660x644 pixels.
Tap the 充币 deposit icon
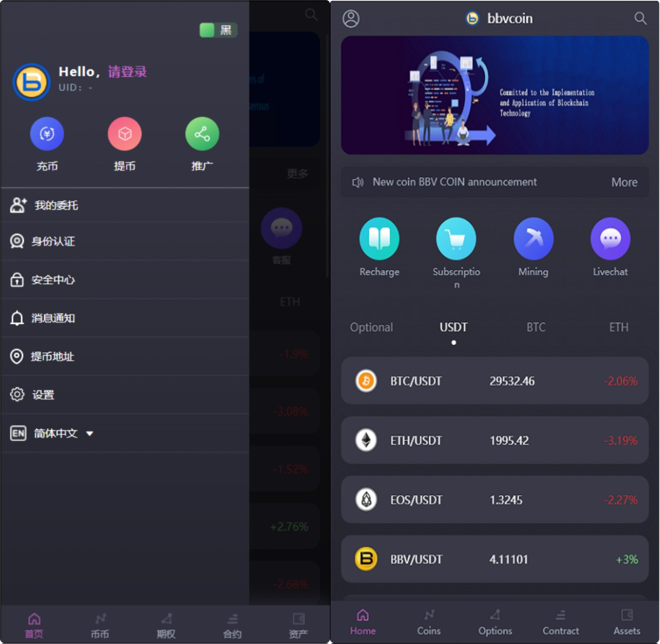46,134
